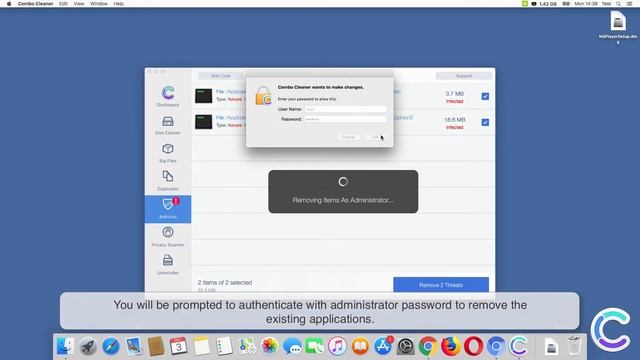Open the Window menu
The image size is (640, 360).
[x=99, y=4]
